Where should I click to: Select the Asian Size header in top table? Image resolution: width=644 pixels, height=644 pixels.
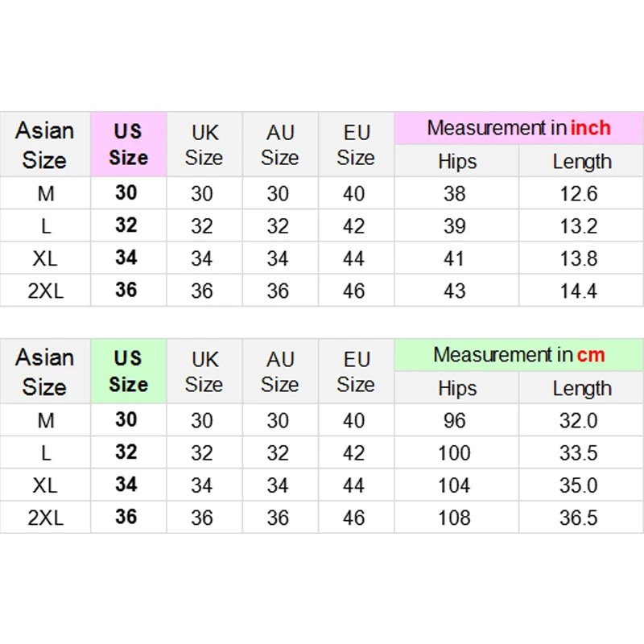[x=45, y=144]
